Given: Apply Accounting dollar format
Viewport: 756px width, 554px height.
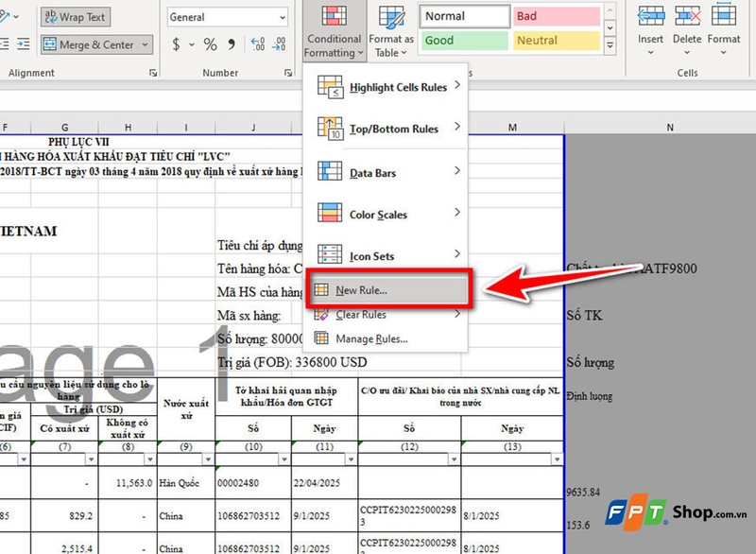Looking at the screenshot, I should coord(177,44).
